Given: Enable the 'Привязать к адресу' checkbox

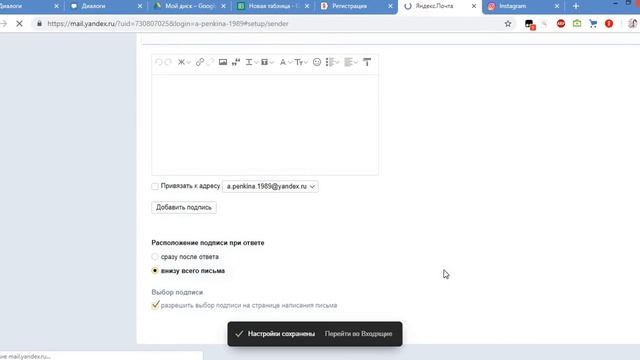Looking at the screenshot, I should point(155,187).
